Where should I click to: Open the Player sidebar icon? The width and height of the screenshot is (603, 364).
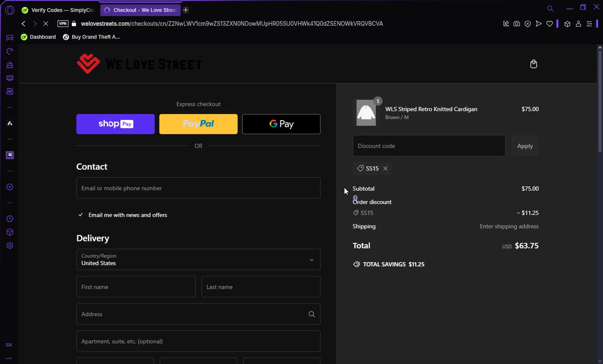pos(10,187)
